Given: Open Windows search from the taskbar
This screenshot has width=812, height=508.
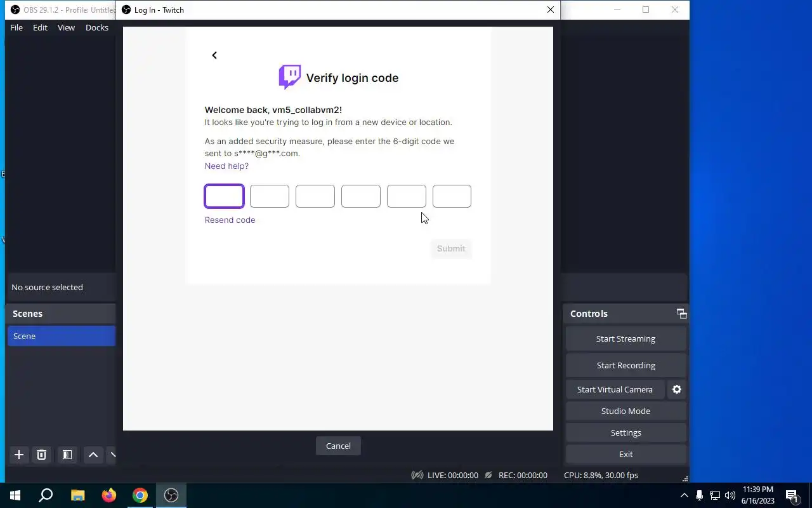Looking at the screenshot, I should pyautogui.click(x=46, y=495).
